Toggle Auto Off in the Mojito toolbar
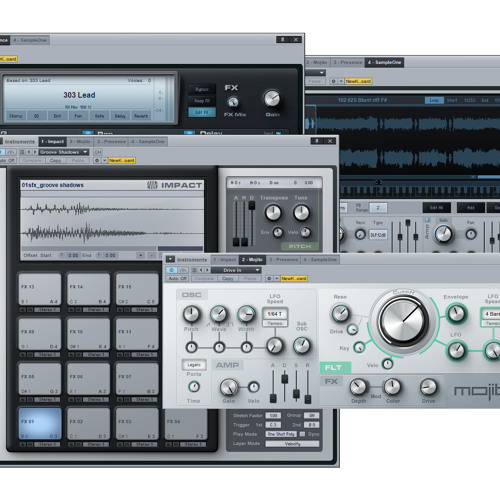The image size is (500, 500). point(178,278)
